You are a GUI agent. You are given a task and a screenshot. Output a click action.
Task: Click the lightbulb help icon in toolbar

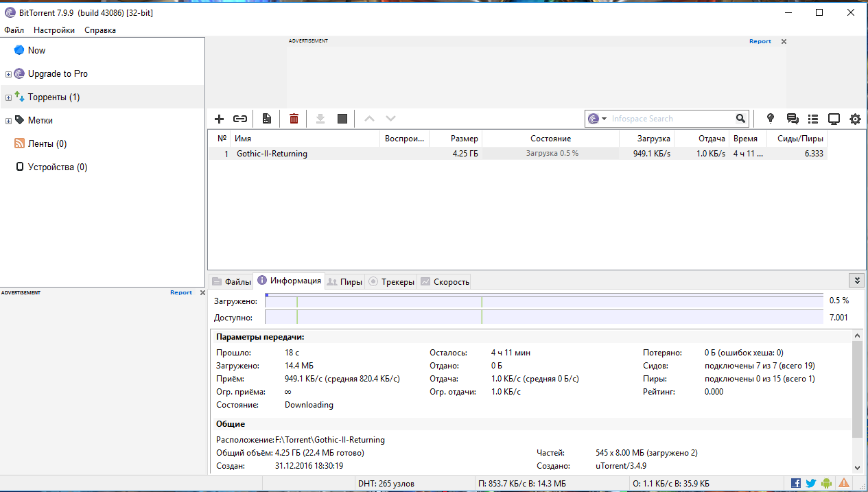[771, 119]
